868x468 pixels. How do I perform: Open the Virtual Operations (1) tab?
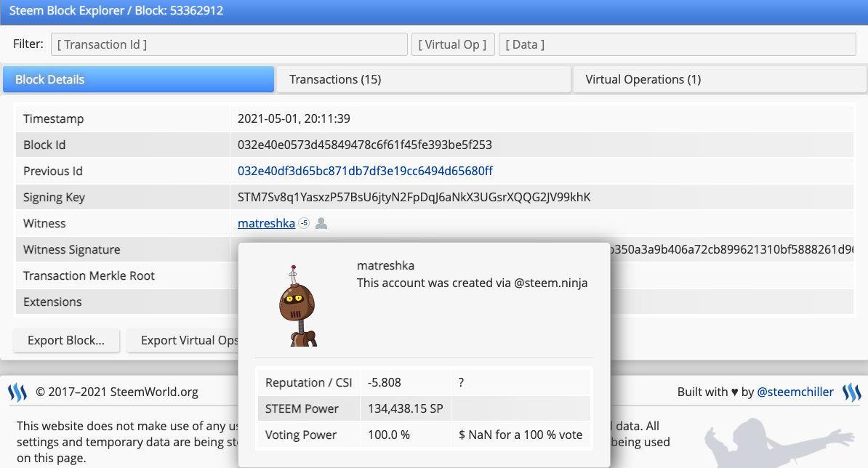point(720,79)
